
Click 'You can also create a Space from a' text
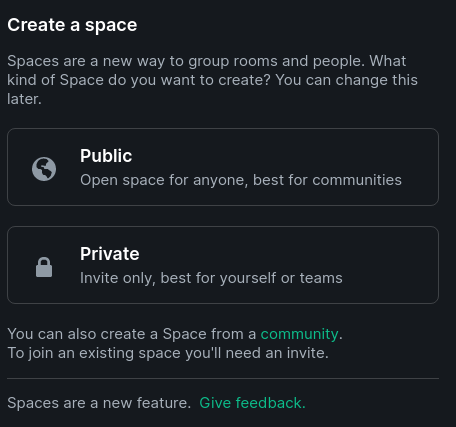132,334
